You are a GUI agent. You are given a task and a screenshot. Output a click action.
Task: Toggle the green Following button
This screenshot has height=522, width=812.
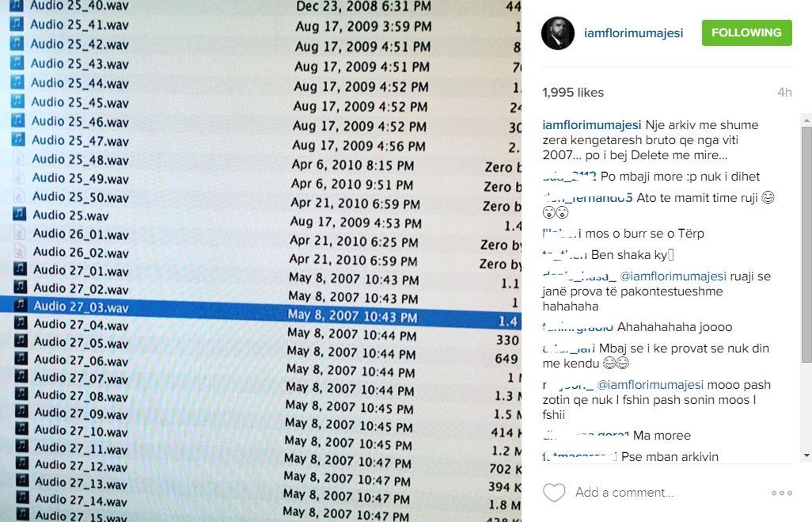click(746, 32)
